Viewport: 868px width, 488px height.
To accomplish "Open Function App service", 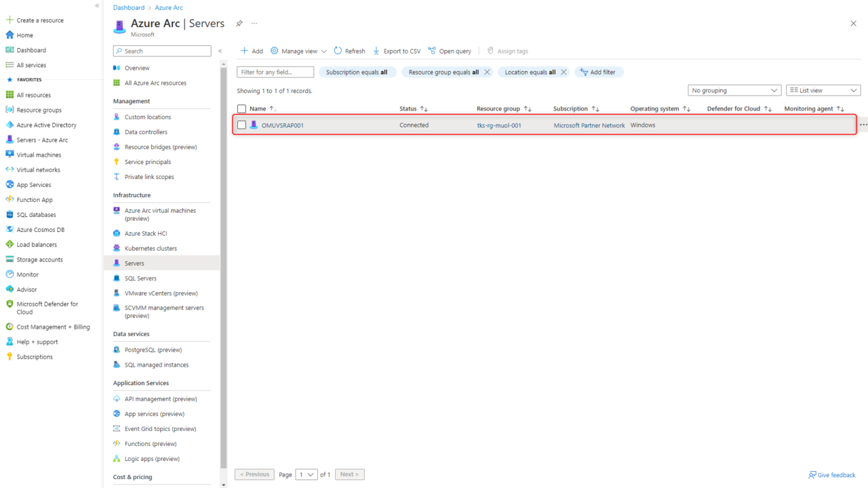I will 35,200.
